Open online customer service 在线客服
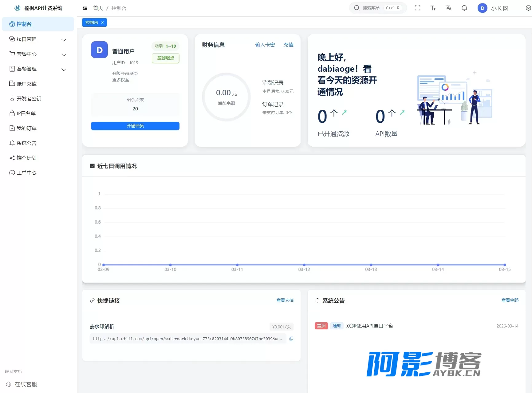 point(26,384)
